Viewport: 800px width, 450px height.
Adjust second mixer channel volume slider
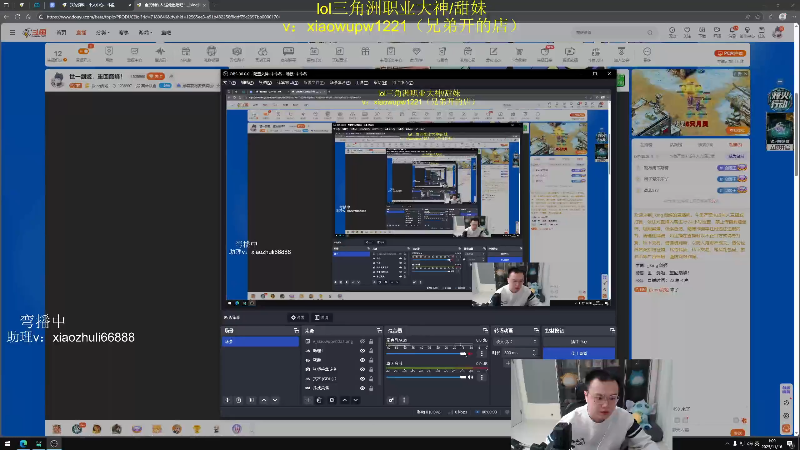click(x=427, y=377)
